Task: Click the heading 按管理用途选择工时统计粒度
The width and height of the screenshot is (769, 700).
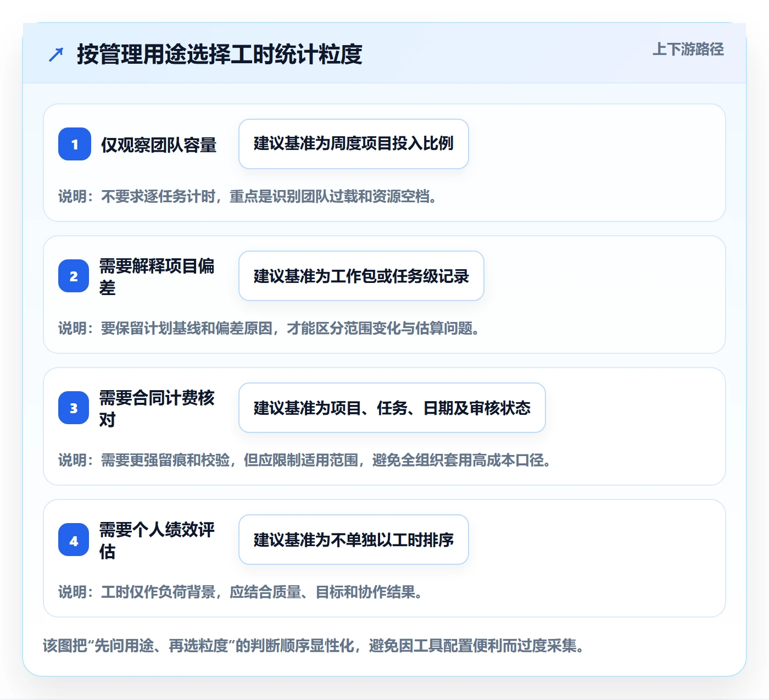Action: 220,54
